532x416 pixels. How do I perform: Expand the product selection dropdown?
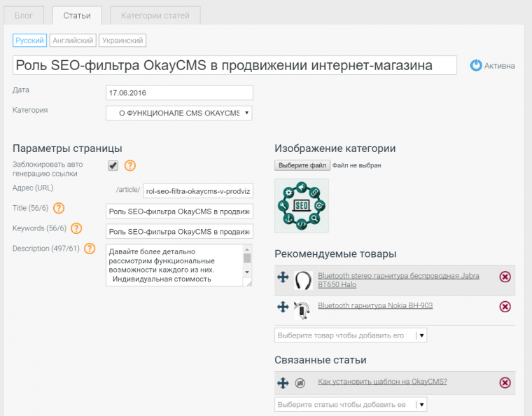[421, 335]
